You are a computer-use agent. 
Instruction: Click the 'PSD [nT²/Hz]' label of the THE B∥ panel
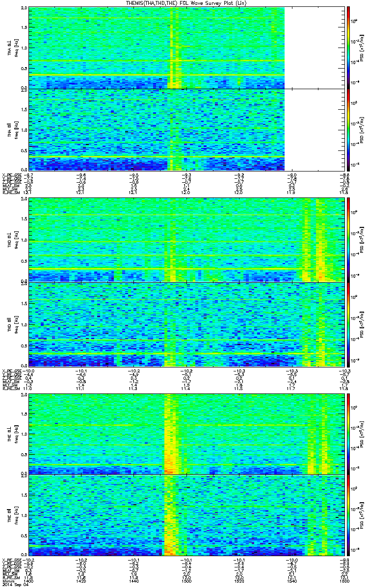coord(362,515)
